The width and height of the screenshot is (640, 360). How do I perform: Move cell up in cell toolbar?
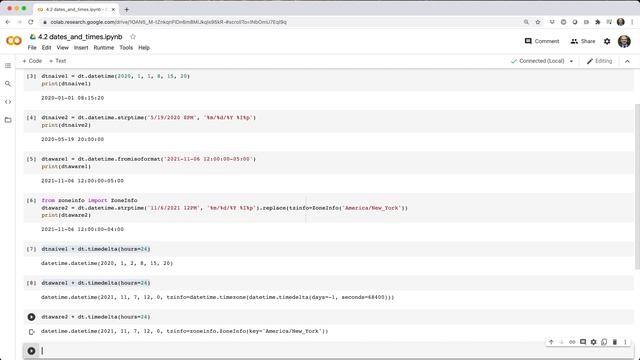pyautogui.click(x=551, y=342)
